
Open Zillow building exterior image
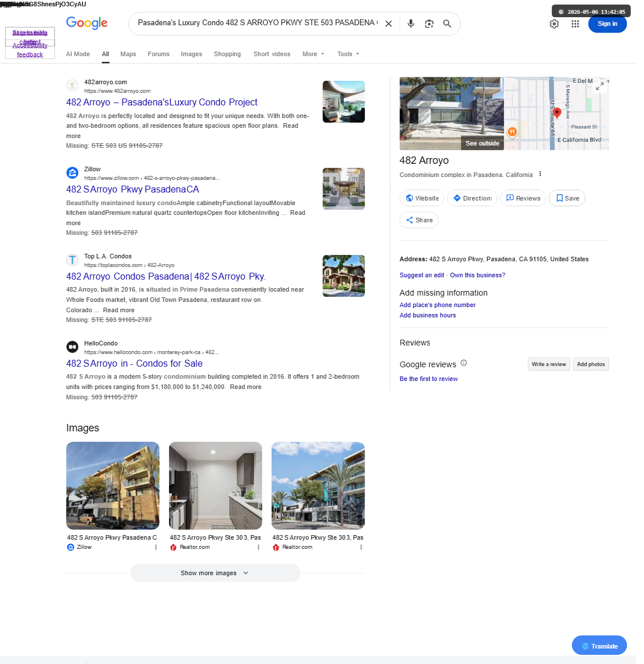(x=113, y=486)
